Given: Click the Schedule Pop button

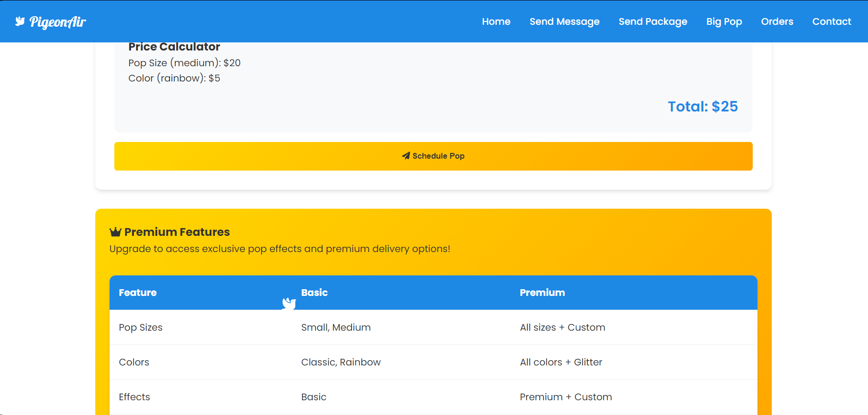Looking at the screenshot, I should 434,156.
